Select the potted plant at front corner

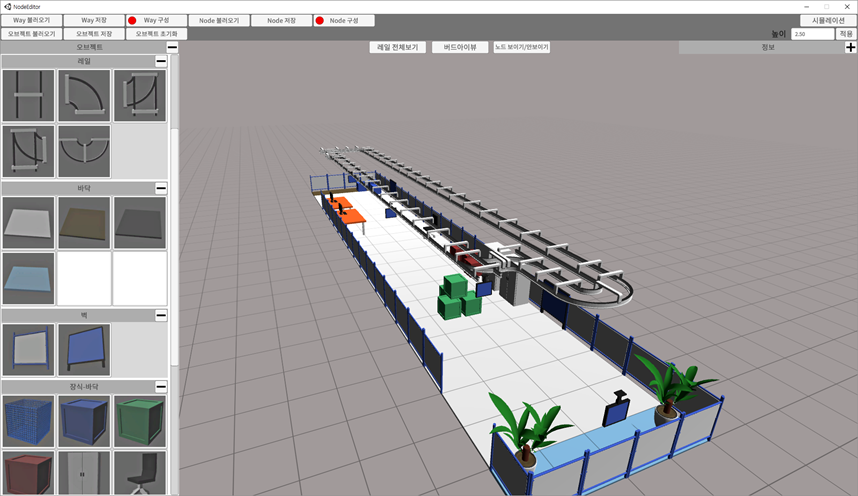527,432
